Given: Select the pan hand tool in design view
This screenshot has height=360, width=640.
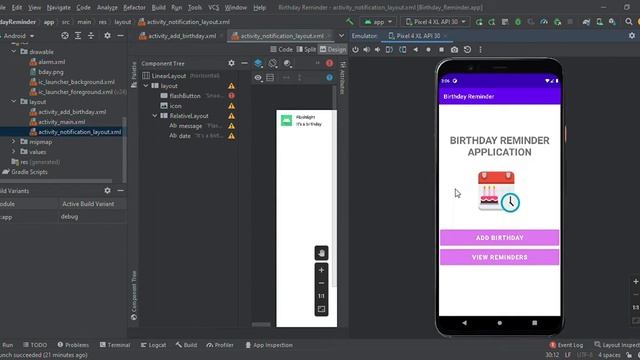Looking at the screenshot, I should click(321, 253).
